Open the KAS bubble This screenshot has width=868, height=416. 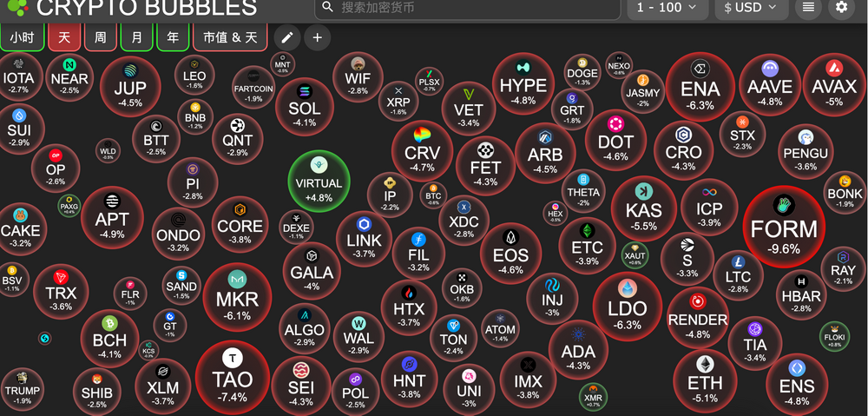pyautogui.click(x=644, y=208)
